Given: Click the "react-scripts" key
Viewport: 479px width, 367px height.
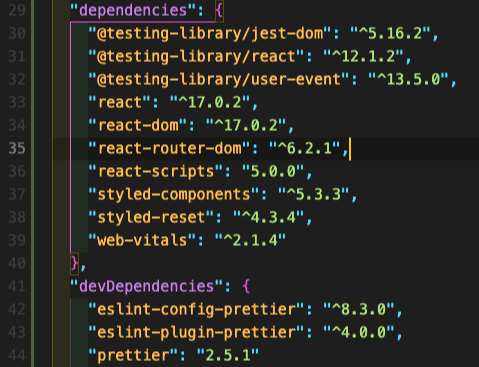Looking at the screenshot, I should [x=156, y=171].
